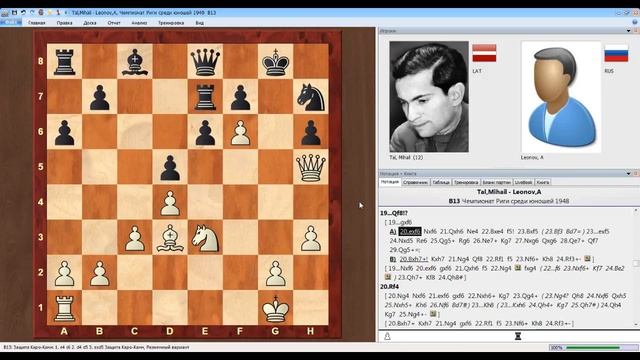Close the notation panel with X button
The image size is (640, 360).
(636, 173)
